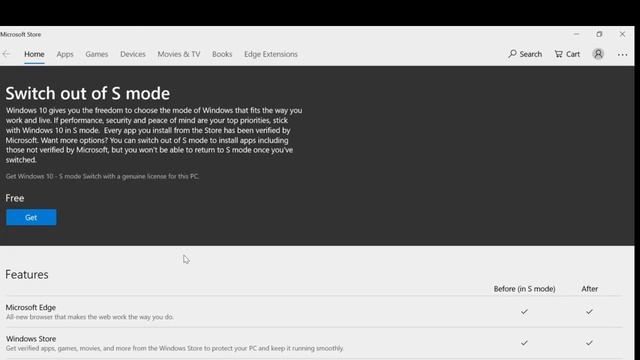
Task: Click Windows Store checkmark under Before column
Action: click(x=524, y=343)
